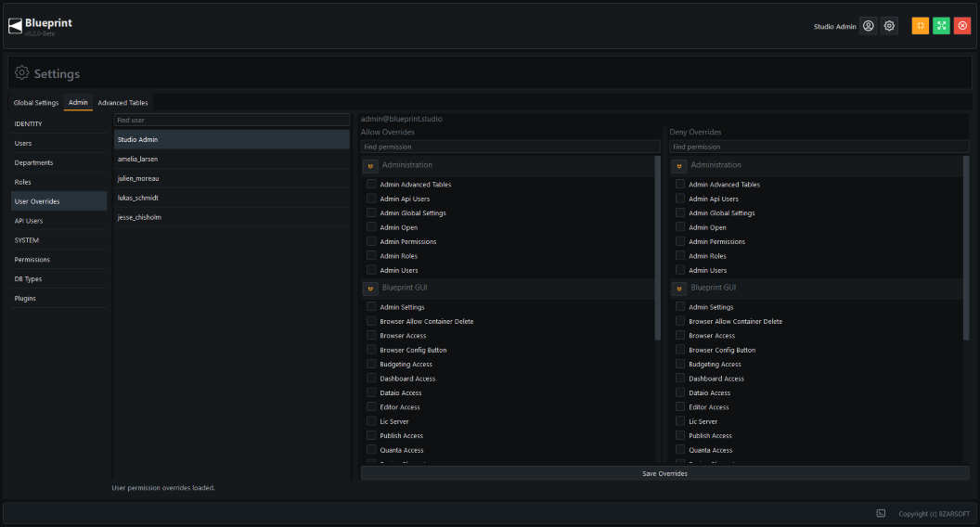This screenshot has height=527, width=980.
Task: Check Budgeting Access under Deny Overrides
Action: 680,364
